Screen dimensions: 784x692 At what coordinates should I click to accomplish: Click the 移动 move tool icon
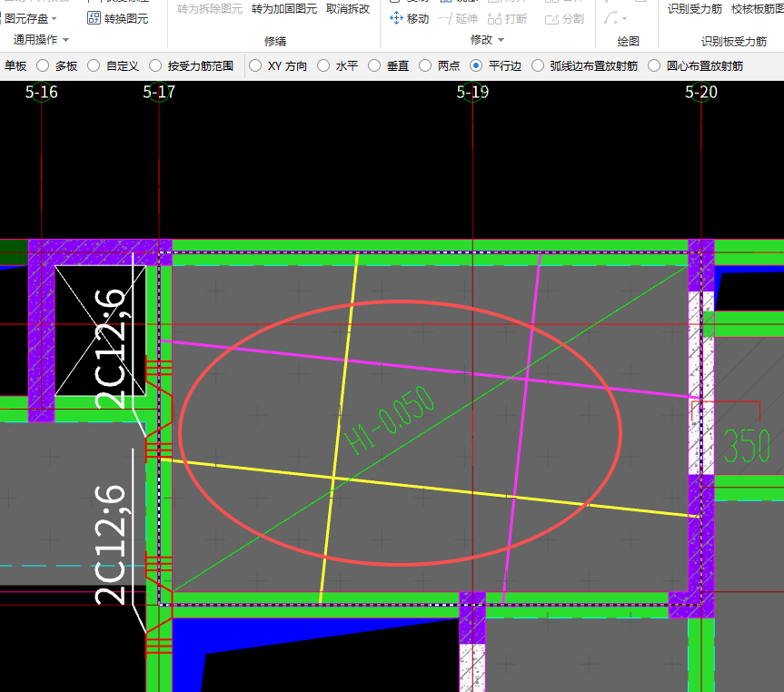pos(396,18)
